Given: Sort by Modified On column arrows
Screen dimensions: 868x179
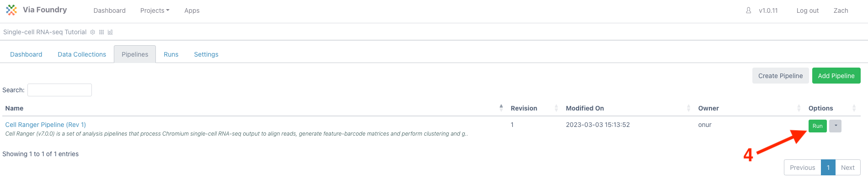Looking at the screenshot, I should [689, 108].
